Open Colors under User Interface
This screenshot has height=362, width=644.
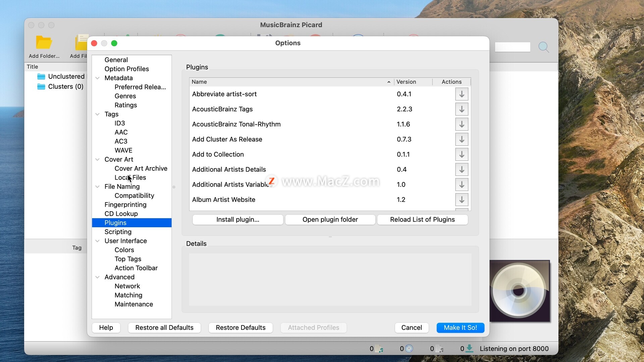(124, 250)
